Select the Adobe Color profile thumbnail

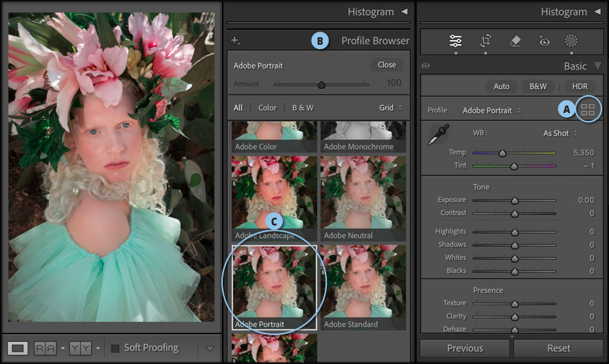[x=274, y=136]
